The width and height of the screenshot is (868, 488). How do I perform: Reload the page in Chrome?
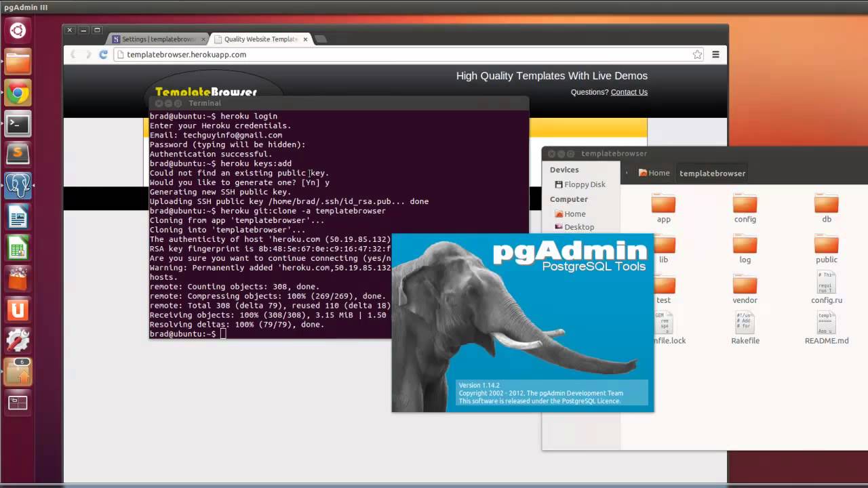pyautogui.click(x=104, y=54)
